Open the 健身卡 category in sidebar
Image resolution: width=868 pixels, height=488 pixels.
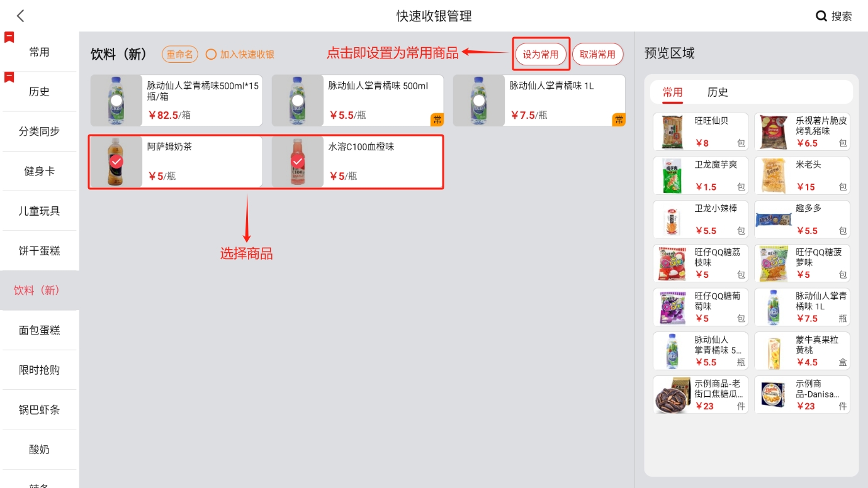(39, 171)
